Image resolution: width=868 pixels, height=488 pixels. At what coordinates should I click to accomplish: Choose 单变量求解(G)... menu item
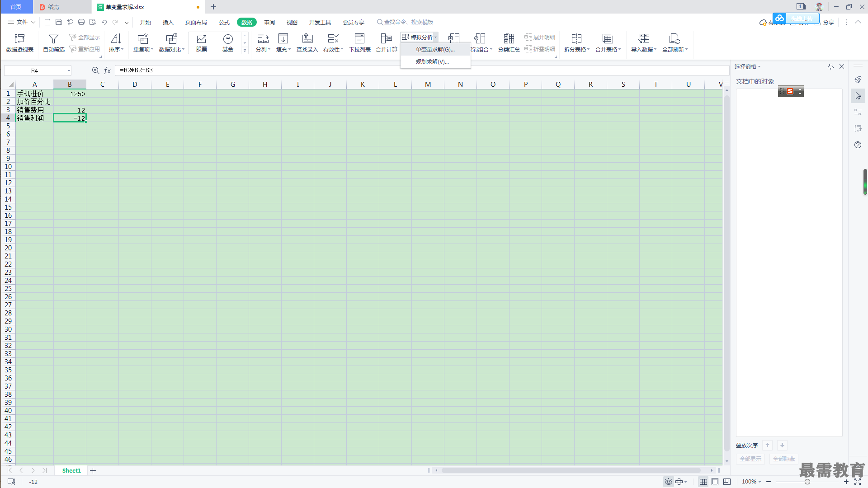(435, 49)
